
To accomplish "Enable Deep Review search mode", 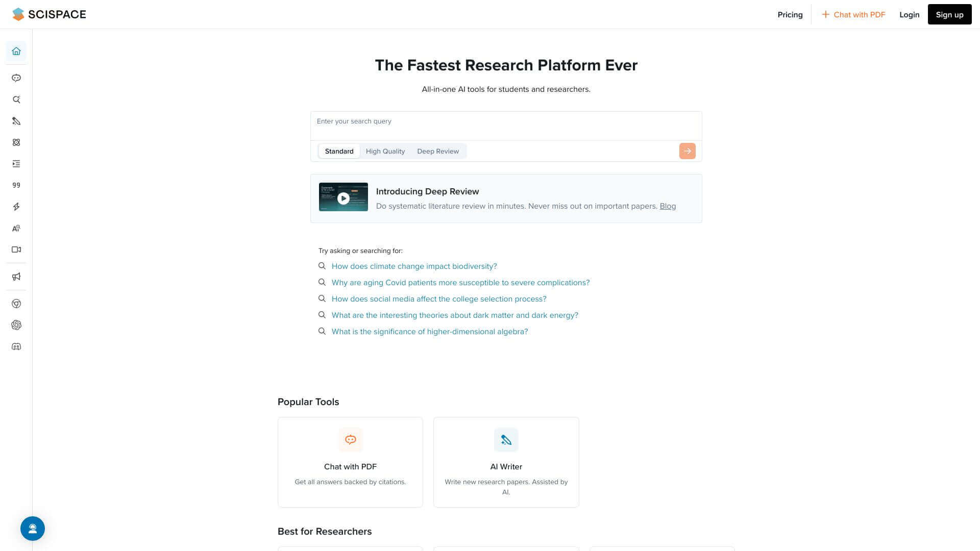I will (438, 151).
